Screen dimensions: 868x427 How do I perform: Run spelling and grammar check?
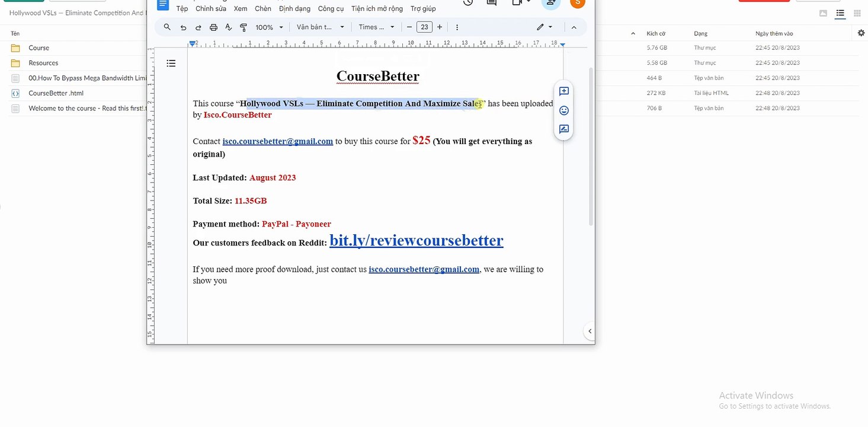click(228, 27)
